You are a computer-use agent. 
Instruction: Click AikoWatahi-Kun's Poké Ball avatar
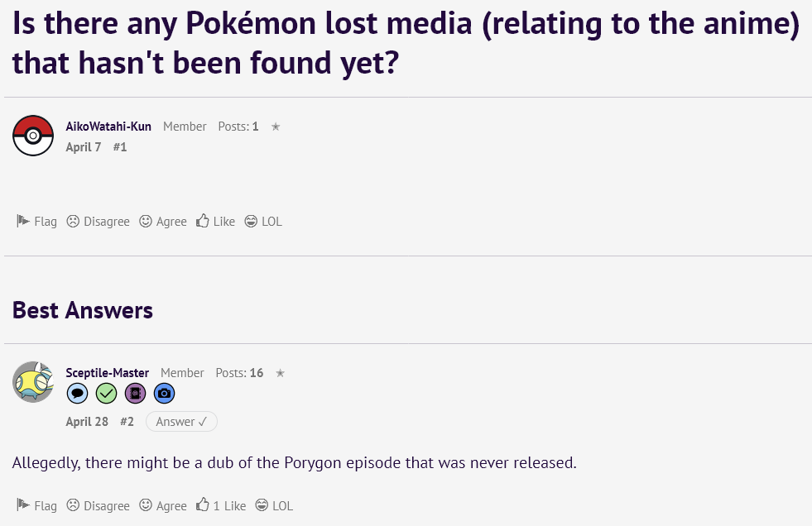[33, 136]
